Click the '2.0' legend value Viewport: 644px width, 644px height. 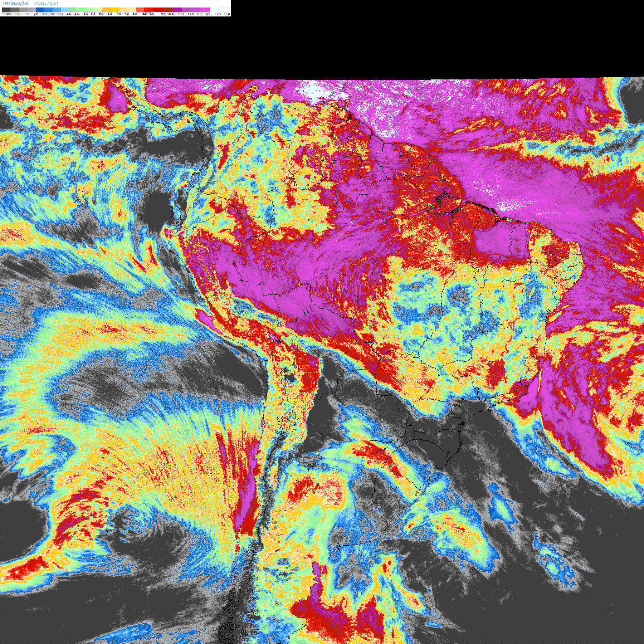(36, 14)
